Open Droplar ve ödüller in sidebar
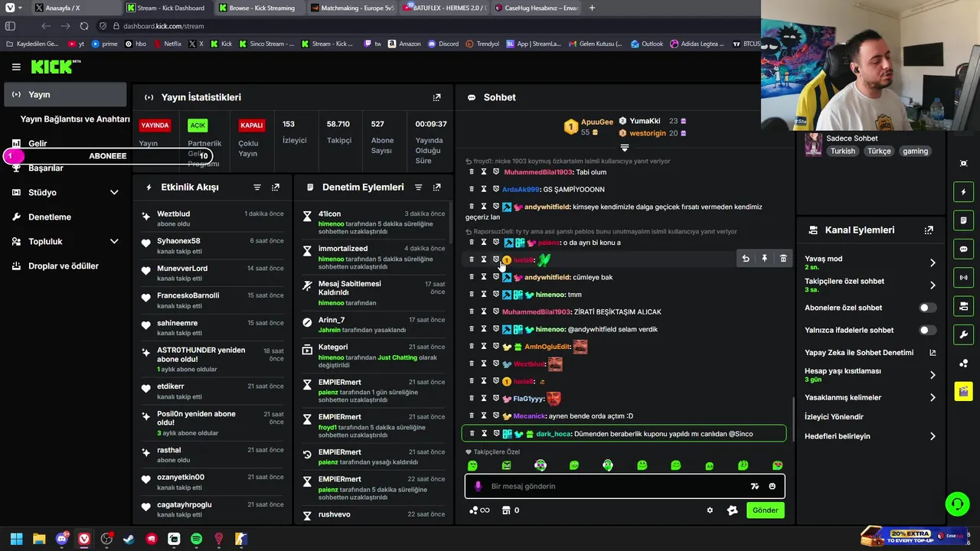 (64, 266)
